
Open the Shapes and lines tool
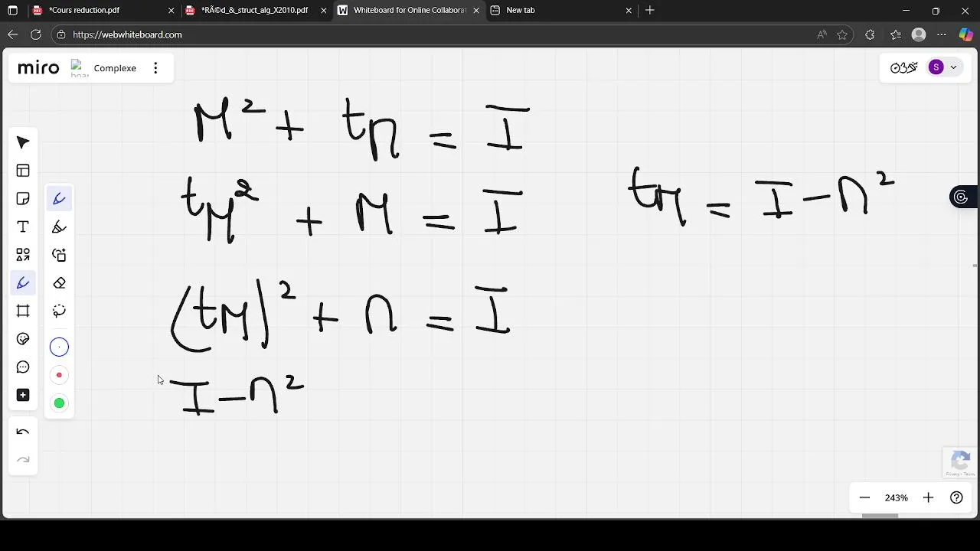coord(23,255)
